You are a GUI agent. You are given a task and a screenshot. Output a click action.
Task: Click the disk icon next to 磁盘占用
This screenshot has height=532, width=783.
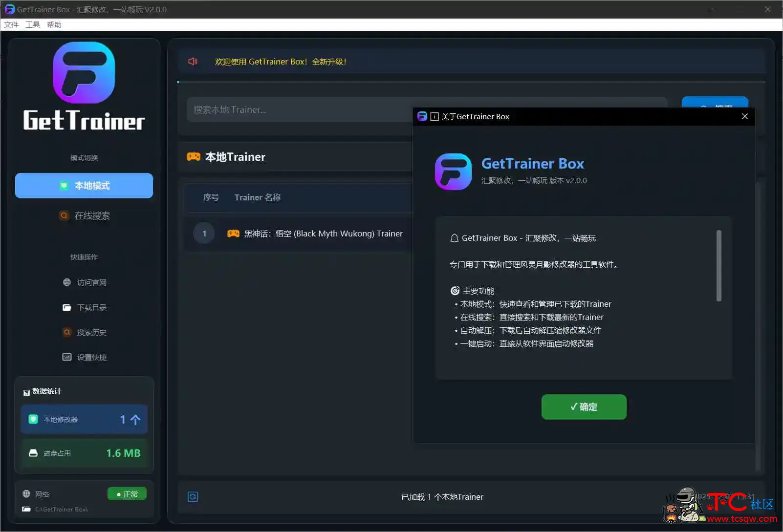coord(33,453)
